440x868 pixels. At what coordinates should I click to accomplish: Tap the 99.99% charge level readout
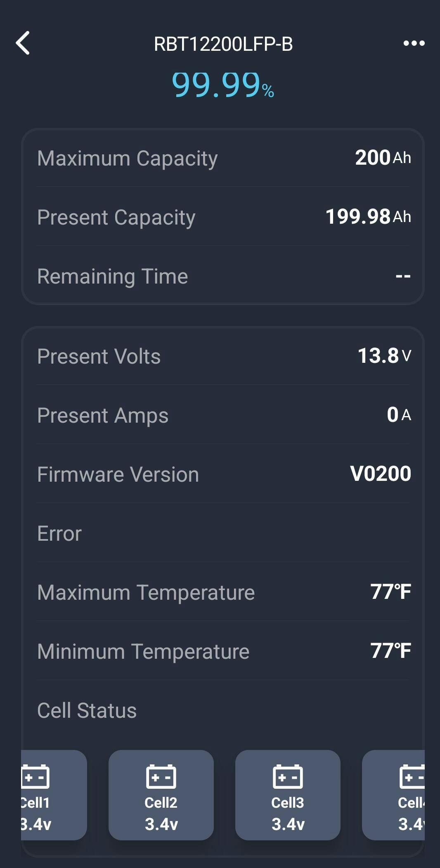coord(223,85)
